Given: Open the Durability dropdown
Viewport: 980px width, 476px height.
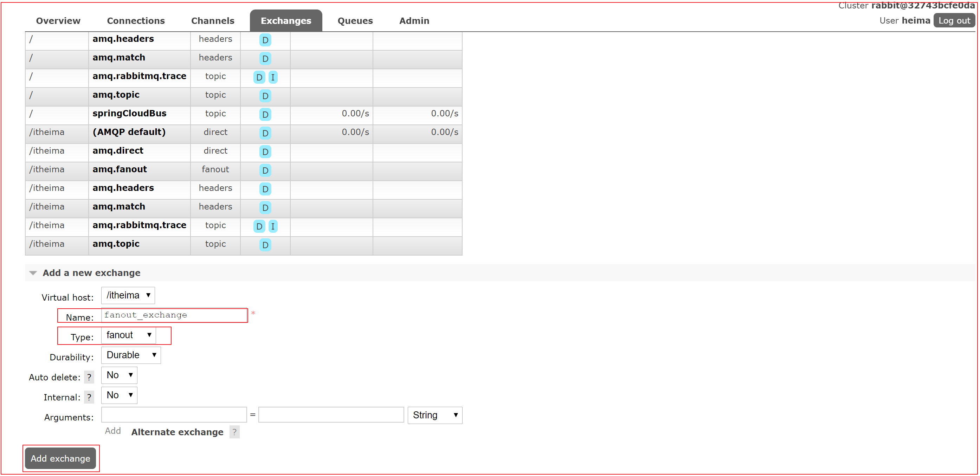Looking at the screenshot, I should [131, 355].
